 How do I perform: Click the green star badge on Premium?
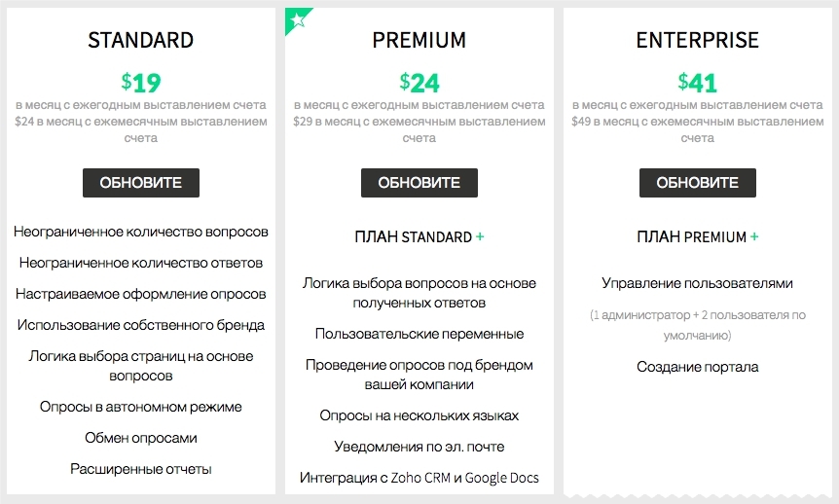point(297,19)
